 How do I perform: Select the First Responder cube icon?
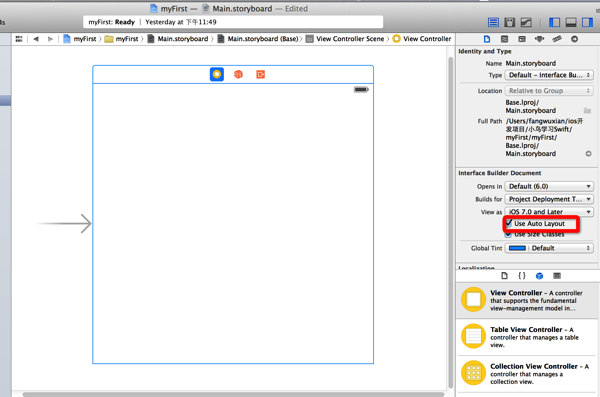click(x=238, y=74)
